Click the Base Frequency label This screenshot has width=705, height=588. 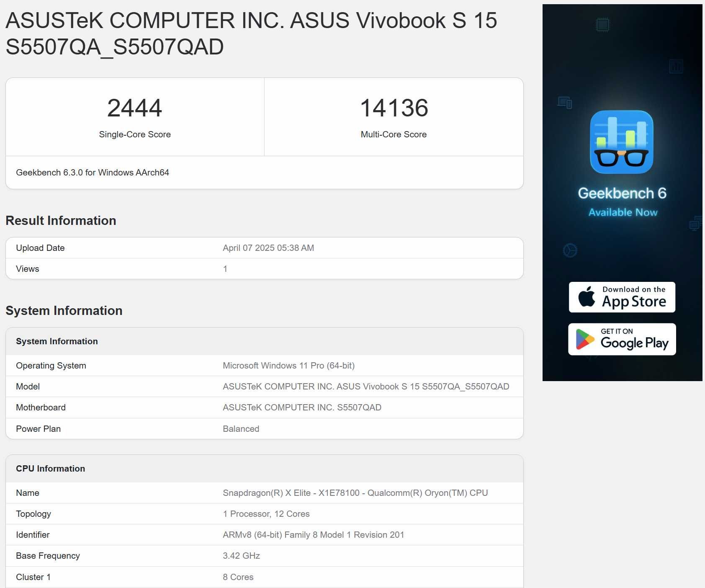point(48,556)
